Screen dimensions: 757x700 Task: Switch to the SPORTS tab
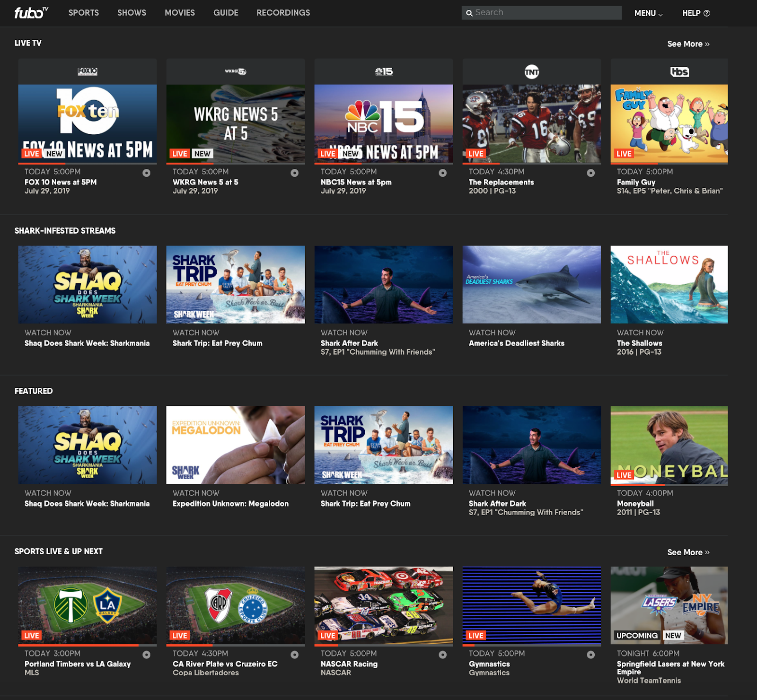[83, 13]
